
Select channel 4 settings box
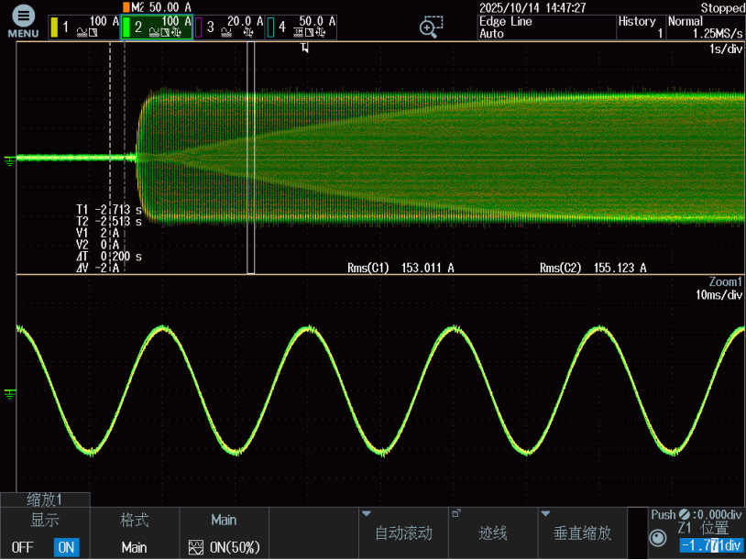[301, 27]
